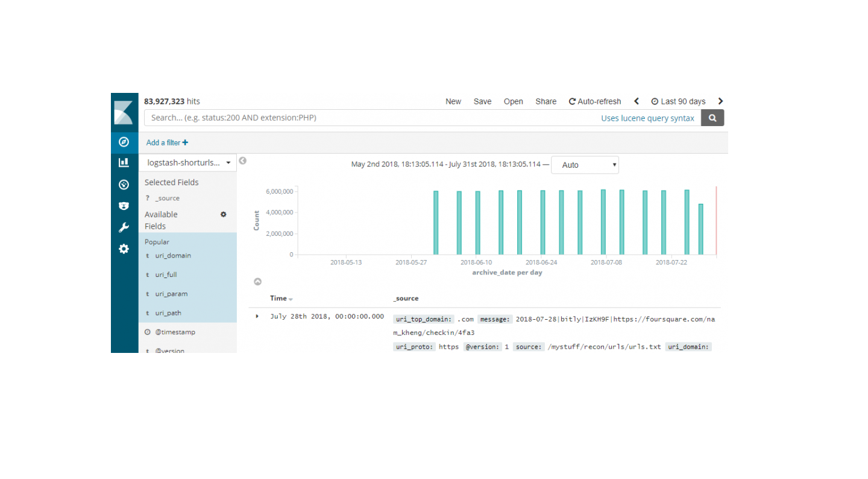Click the search magnifier button
Image resolution: width=868 pixels, height=479 pixels.
(712, 118)
